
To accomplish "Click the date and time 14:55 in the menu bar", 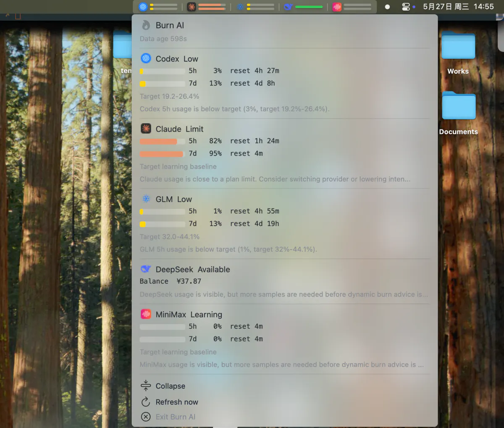I will pyautogui.click(x=458, y=7).
